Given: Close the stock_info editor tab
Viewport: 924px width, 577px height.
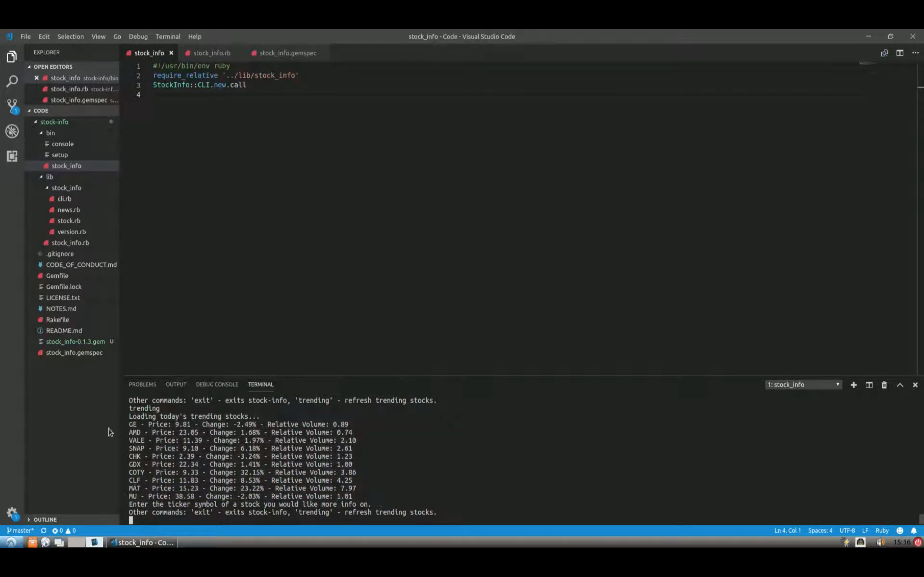Looking at the screenshot, I should (x=171, y=53).
